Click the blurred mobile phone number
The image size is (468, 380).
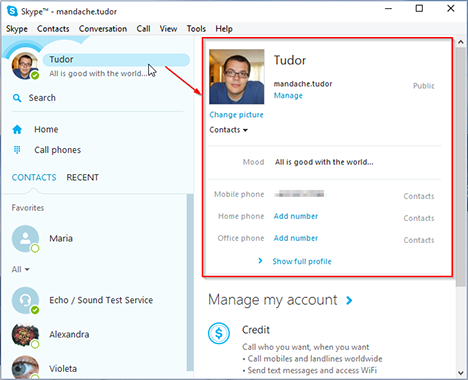point(299,194)
